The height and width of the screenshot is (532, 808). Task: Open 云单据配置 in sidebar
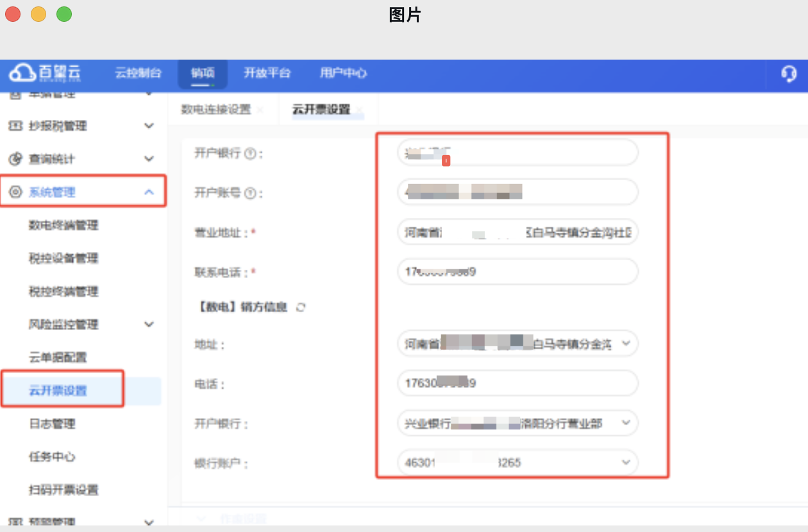tap(58, 358)
